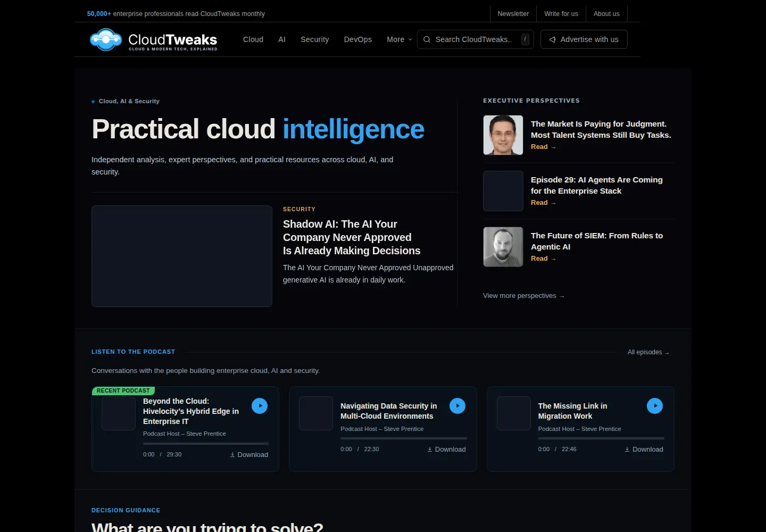Visit the About us page
This screenshot has width=766, height=532.
(606, 14)
